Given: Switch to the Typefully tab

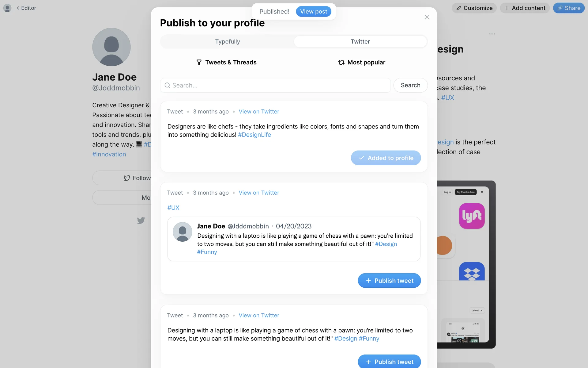Looking at the screenshot, I should point(227,41).
